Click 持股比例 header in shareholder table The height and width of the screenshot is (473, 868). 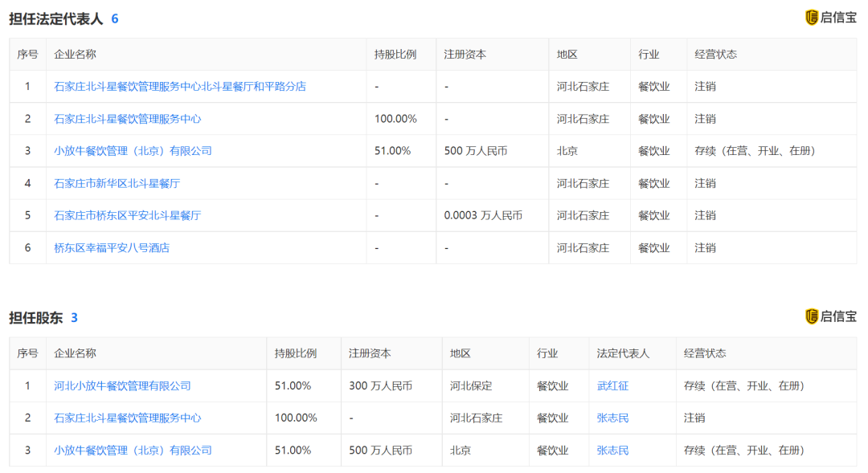296,353
